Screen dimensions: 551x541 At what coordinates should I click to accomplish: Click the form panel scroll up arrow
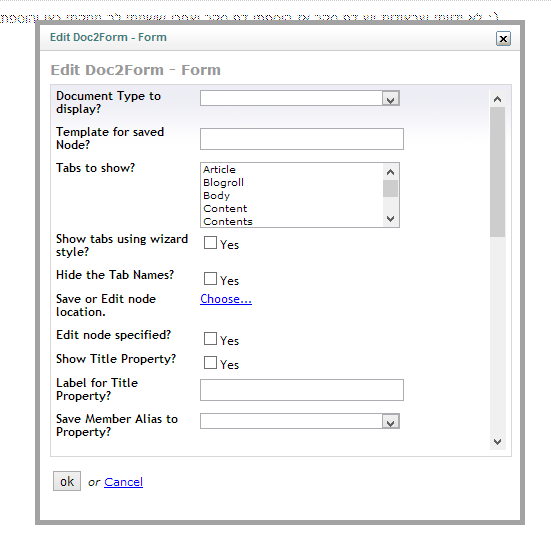click(497, 99)
